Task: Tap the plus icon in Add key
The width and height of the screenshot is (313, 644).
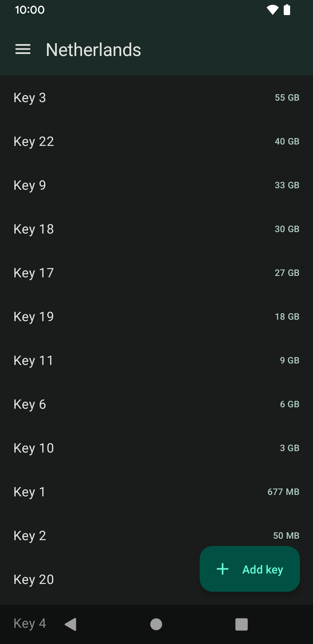Action: tap(223, 569)
